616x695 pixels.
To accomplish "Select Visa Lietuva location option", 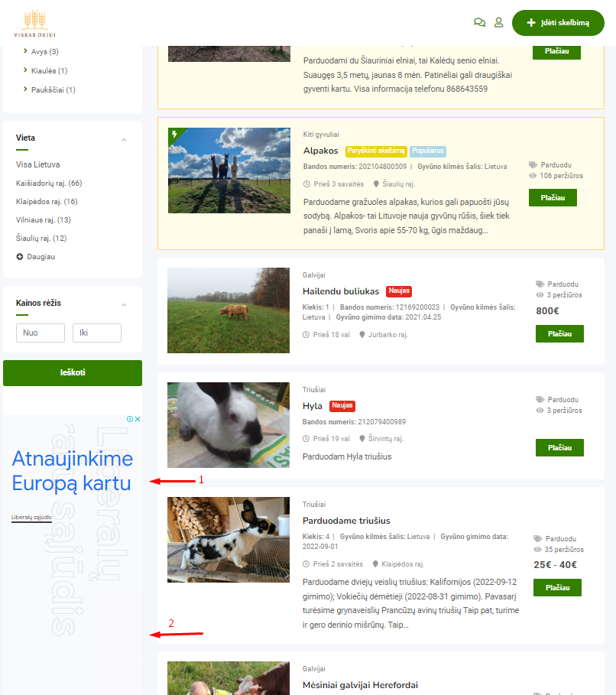I will tap(37, 164).
